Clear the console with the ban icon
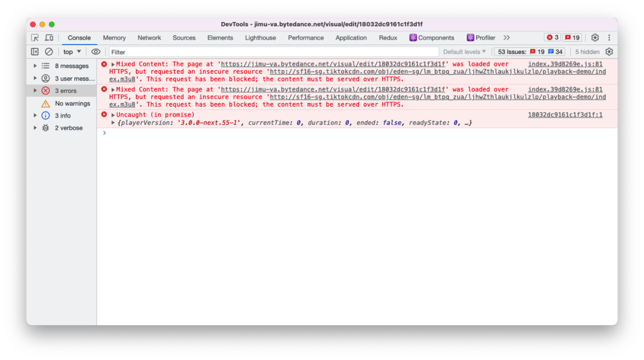The width and height of the screenshot is (644, 360). click(49, 52)
